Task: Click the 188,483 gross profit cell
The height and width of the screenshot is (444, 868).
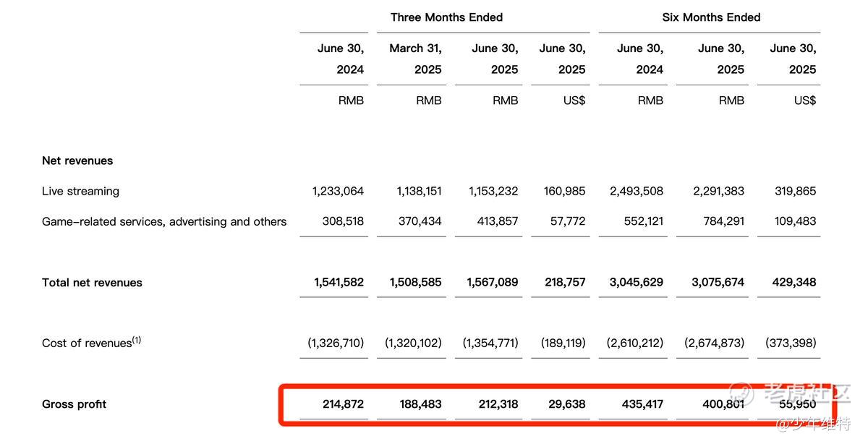Action: 420,404
